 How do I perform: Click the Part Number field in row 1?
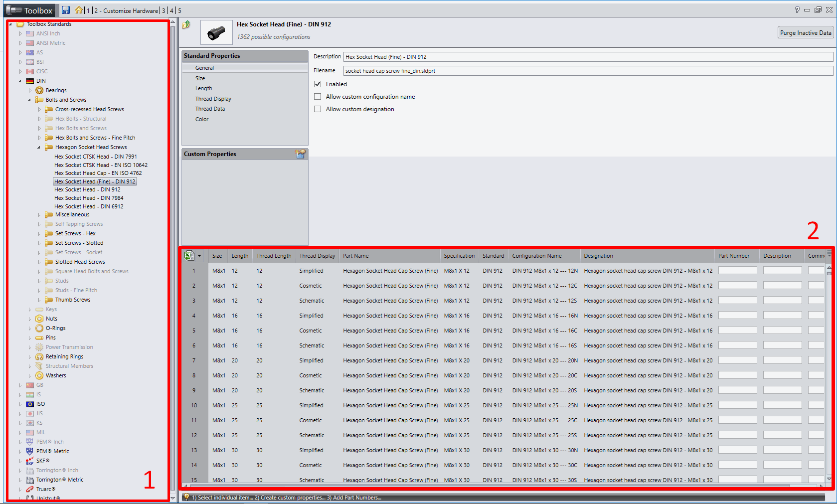tap(737, 270)
